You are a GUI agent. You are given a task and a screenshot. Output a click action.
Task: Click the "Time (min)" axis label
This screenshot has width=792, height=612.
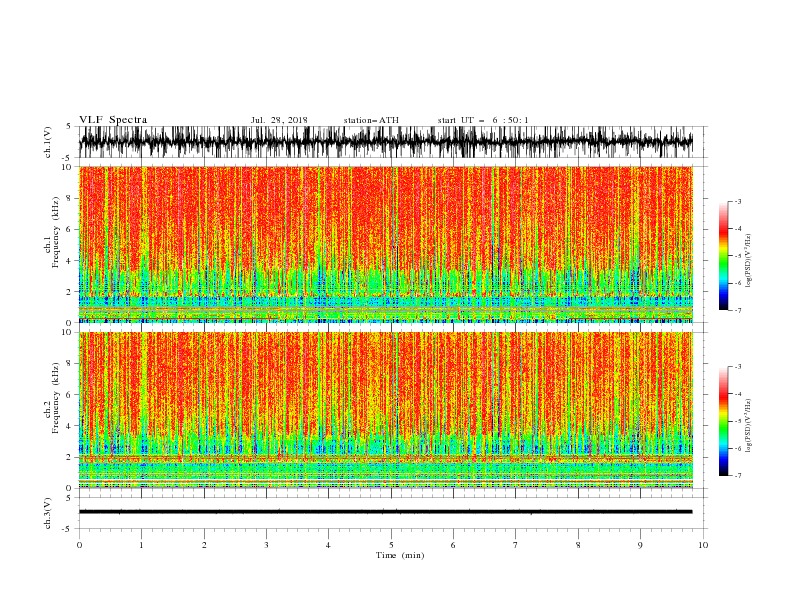400,555
